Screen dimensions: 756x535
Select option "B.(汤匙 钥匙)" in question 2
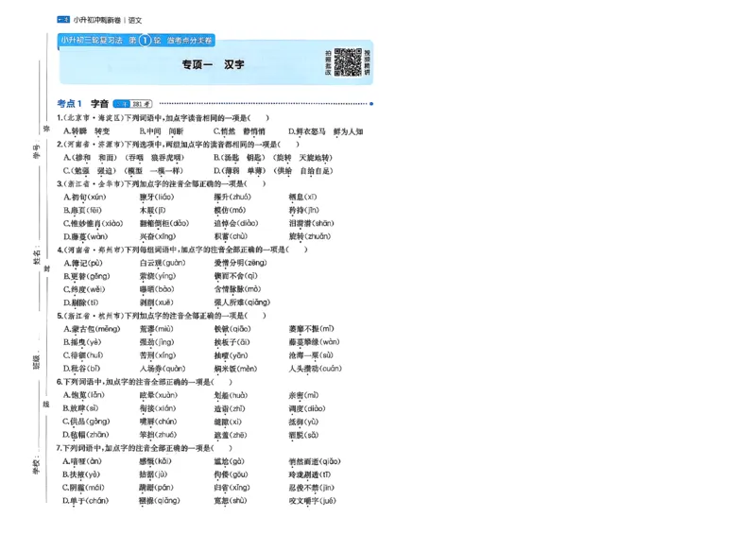pos(239,157)
